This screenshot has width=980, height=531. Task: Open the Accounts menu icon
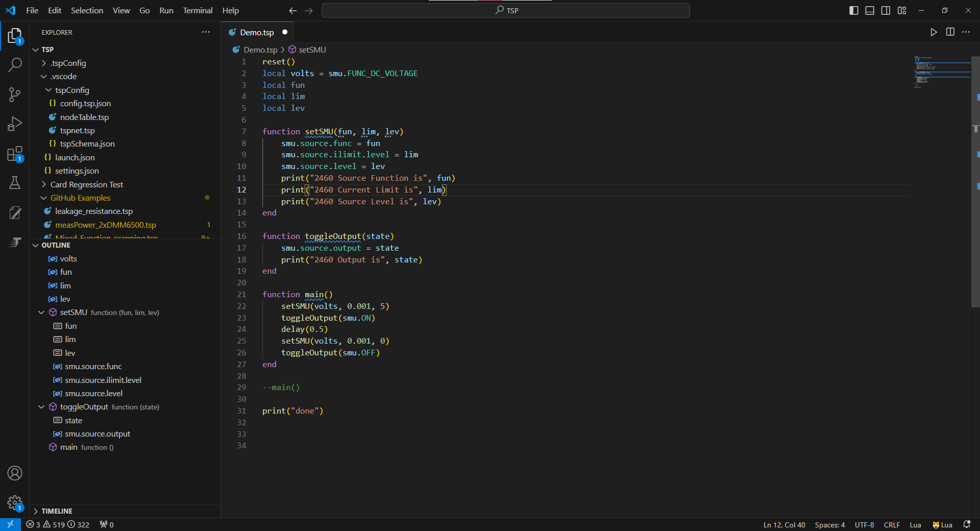(x=15, y=473)
